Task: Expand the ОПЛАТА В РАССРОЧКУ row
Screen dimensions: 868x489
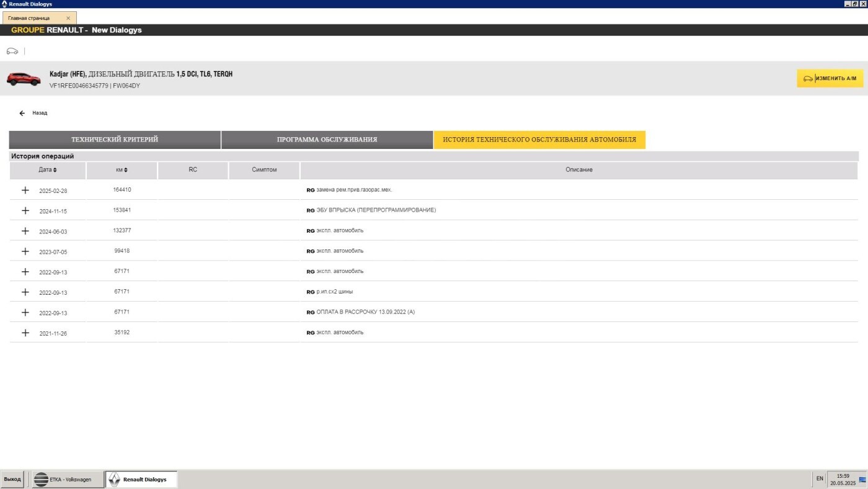Action: point(25,312)
